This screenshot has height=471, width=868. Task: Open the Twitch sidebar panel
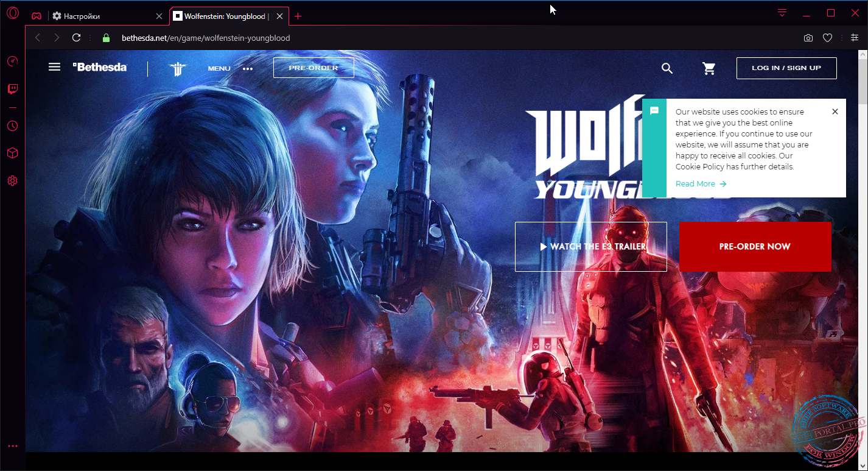pyautogui.click(x=13, y=89)
